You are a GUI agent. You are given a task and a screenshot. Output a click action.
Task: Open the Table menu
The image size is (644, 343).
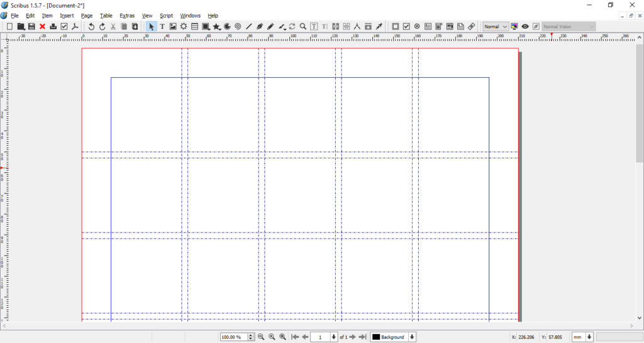click(106, 16)
